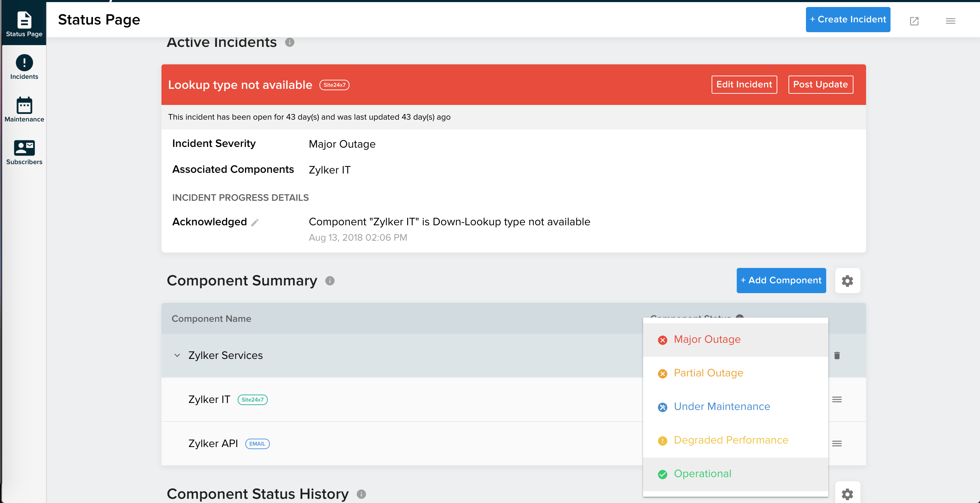The width and height of the screenshot is (980, 503).
Task: Click Create Incident button at top right
Action: 847,20
